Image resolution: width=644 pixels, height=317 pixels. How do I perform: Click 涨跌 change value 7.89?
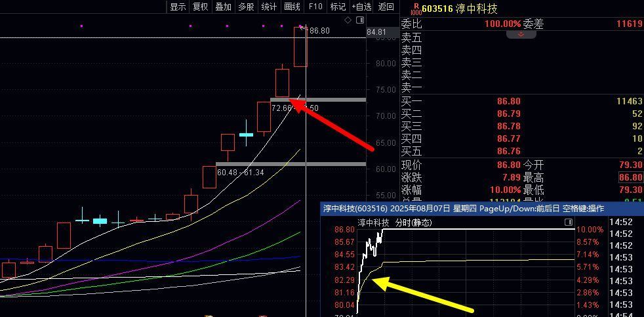coord(512,178)
